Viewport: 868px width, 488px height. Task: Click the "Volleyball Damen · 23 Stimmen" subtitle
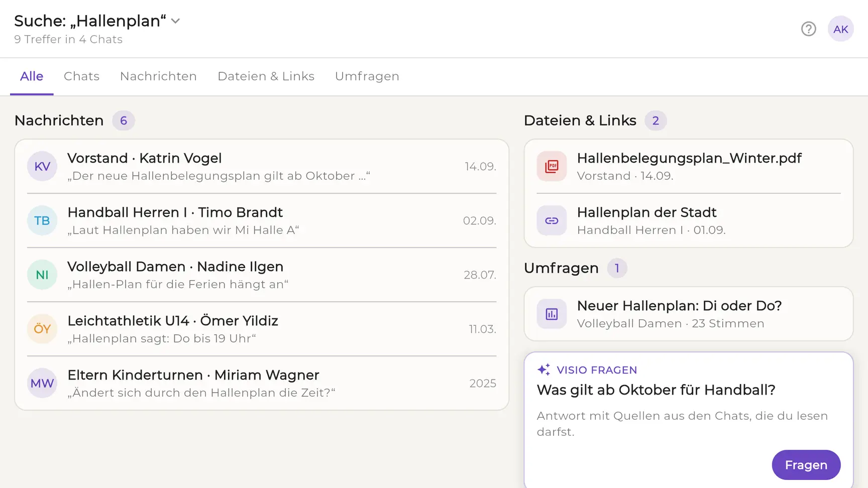671,323
